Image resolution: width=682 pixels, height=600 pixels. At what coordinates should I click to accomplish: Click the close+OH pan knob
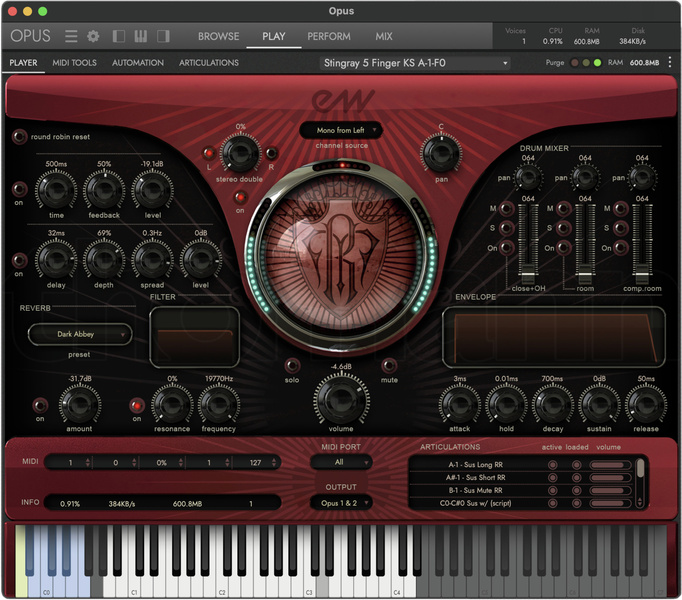528,177
